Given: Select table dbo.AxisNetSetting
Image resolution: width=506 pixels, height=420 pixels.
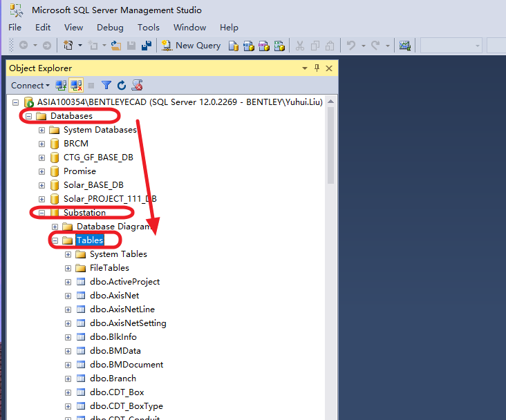Looking at the screenshot, I should point(128,323).
